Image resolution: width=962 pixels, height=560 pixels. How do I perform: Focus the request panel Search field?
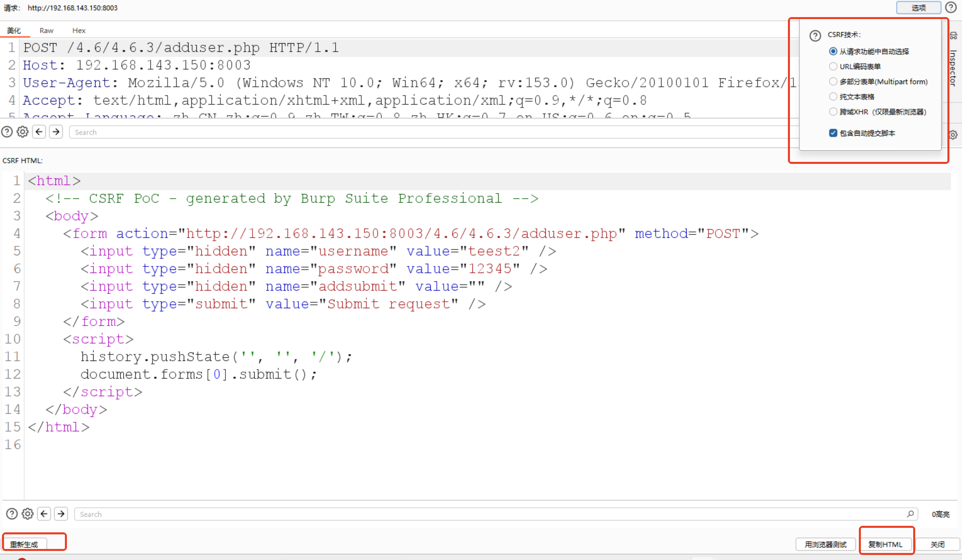pyautogui.click(x=433, y=132)
